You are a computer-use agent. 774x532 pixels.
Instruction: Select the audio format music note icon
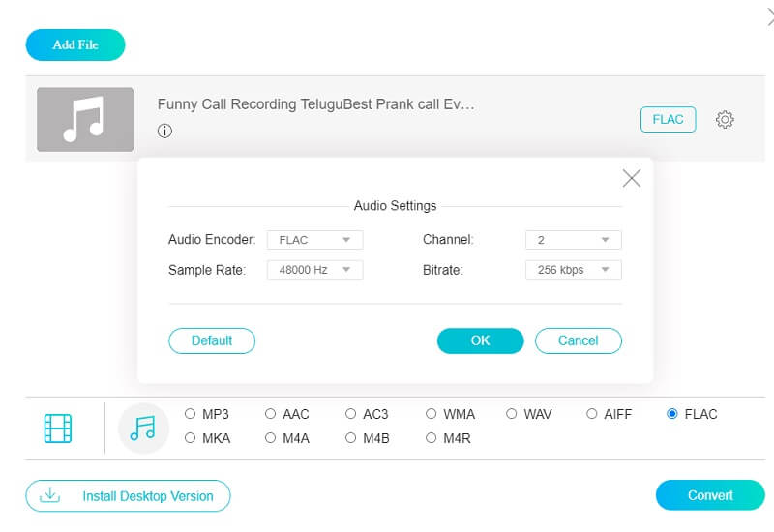[x=143, y=428]
